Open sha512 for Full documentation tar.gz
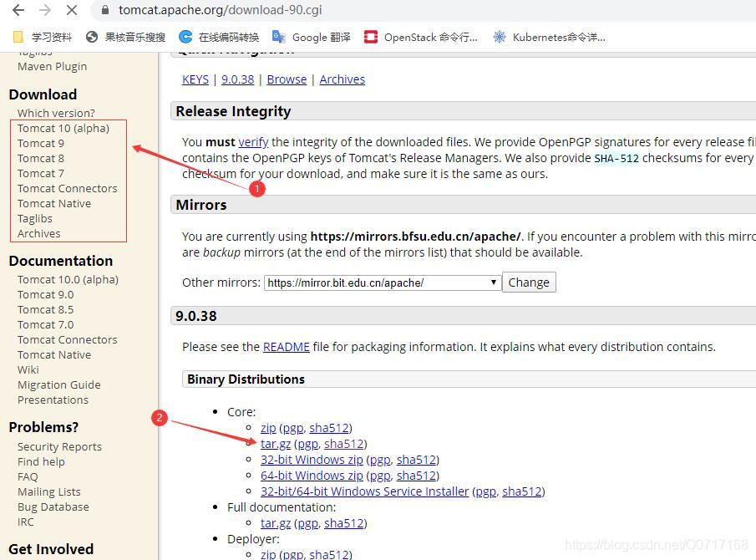This screenshot has height=560, width=756. (344, 524)
